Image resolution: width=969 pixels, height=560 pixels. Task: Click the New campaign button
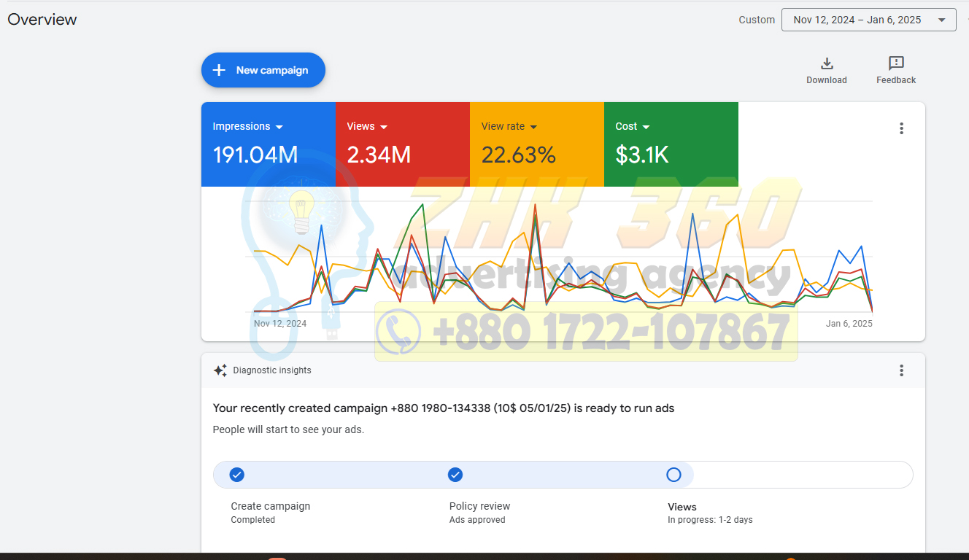[x=263, y=70]
